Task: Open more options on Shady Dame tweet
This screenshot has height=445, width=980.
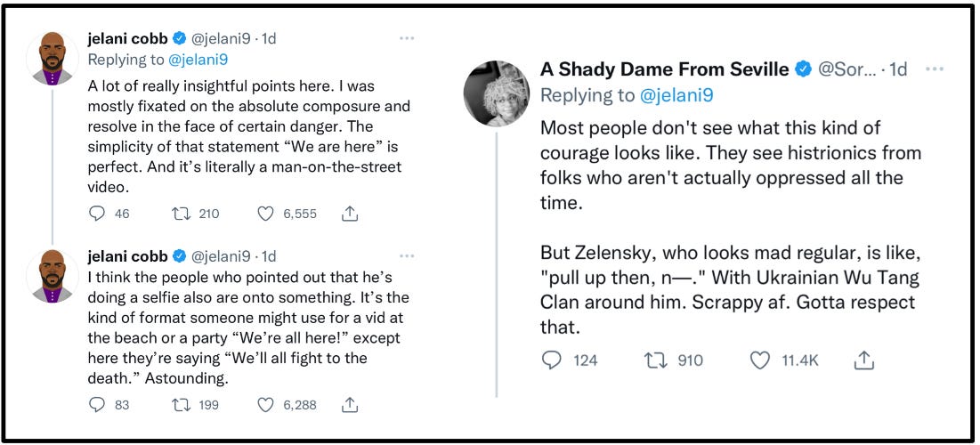Action: tap(934, 69)
